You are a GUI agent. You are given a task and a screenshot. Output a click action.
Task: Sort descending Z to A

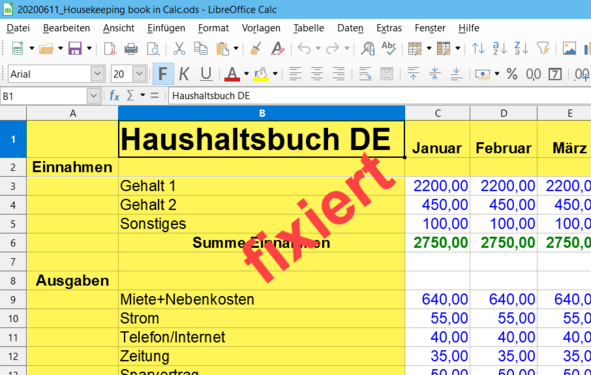point(521,49)
